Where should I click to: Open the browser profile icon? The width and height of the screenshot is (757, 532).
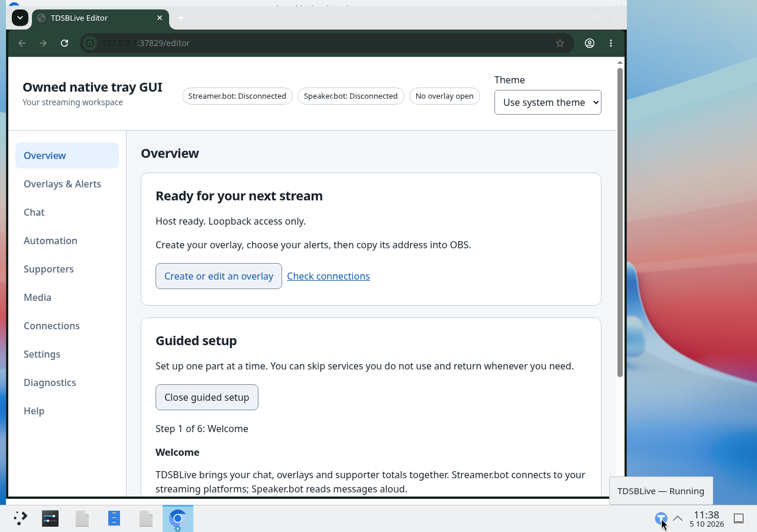(x=590, y=43)
